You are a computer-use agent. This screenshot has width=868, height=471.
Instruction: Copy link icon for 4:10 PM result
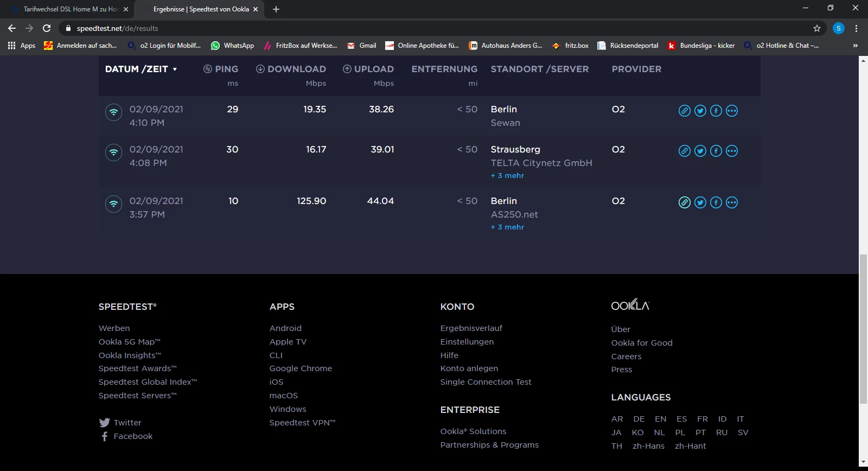(x=685, y=111)
